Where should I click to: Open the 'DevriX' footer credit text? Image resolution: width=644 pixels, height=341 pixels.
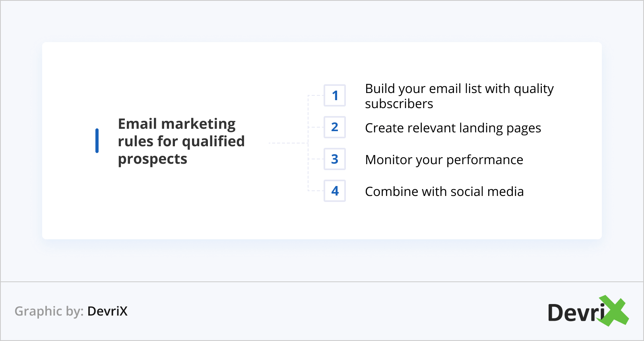click(x=107, y=311)
